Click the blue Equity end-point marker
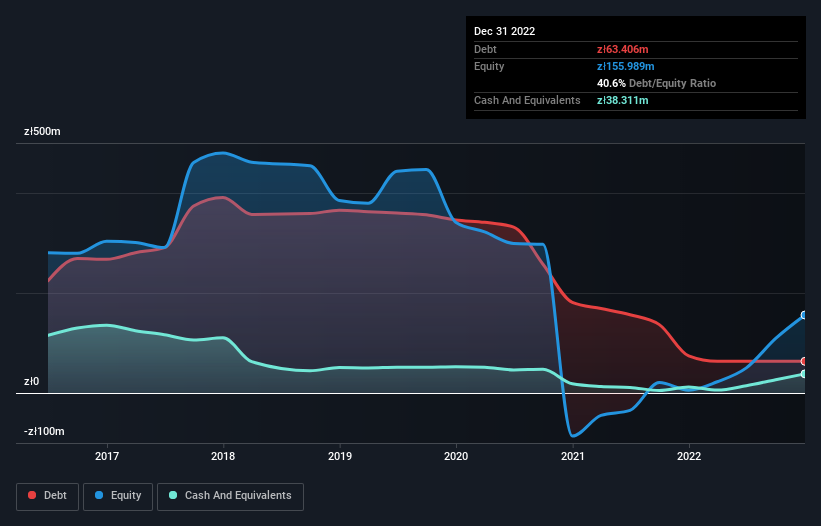This screenshot has width=821, height=526. [x=803, y=315]
